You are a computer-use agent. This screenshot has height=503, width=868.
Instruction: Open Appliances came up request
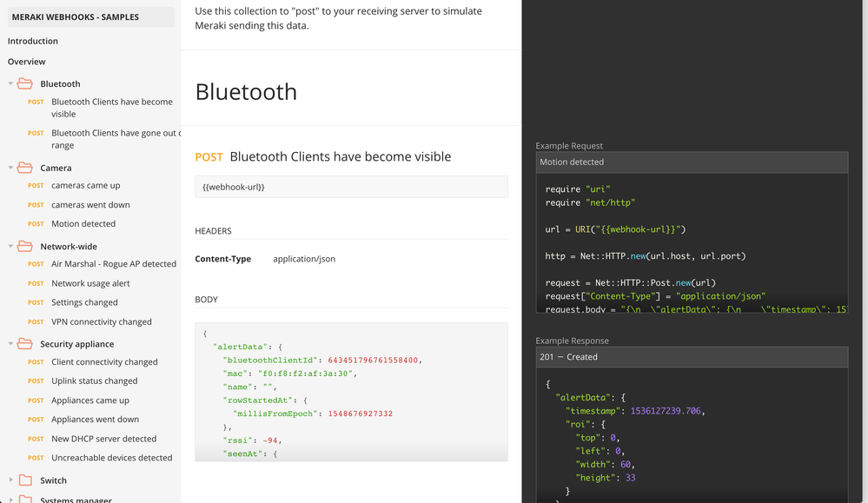point(90,400)
